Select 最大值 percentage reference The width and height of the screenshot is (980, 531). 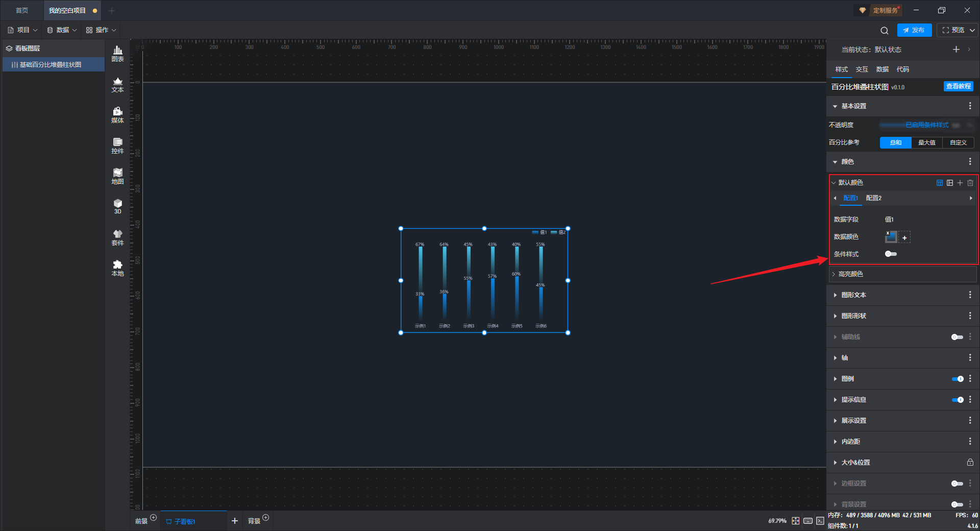tap(927, 142)
